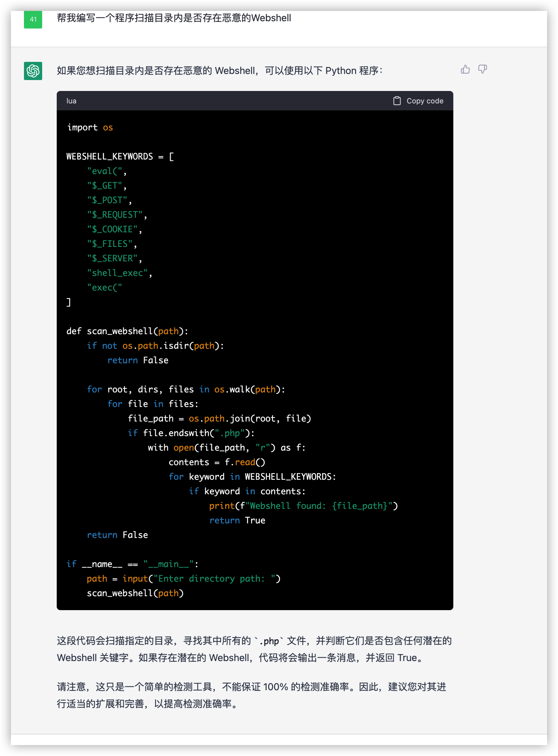Click the 'lua' language label
This screenshot has width=558, height=756.
coord(71,101)
